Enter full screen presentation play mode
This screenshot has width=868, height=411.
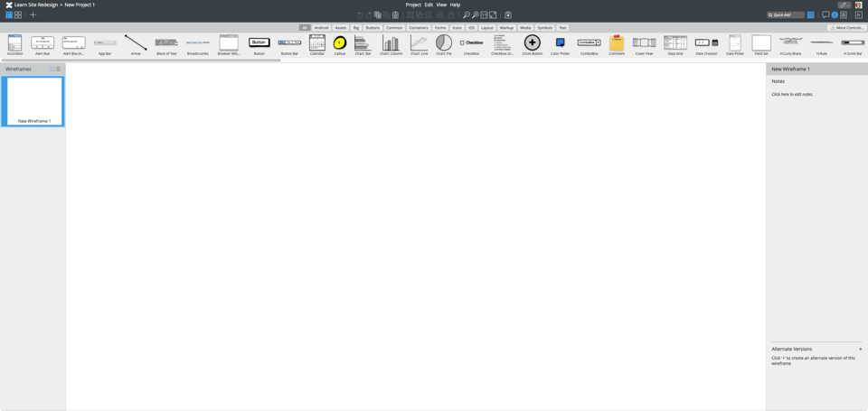click(859, 15)
